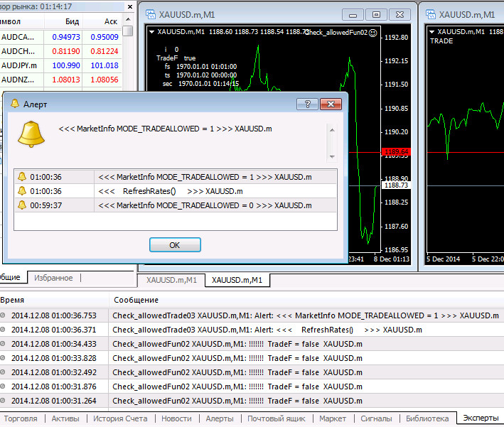Click the scroll down arrow in alert message box

[x=333, y=157]
